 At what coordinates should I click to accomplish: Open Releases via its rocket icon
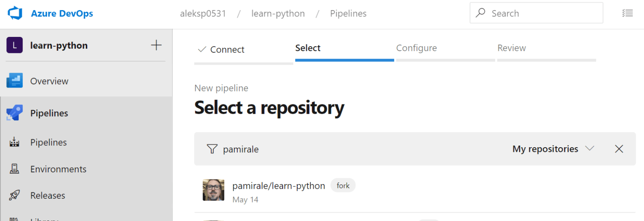click(x=15, y=195)
